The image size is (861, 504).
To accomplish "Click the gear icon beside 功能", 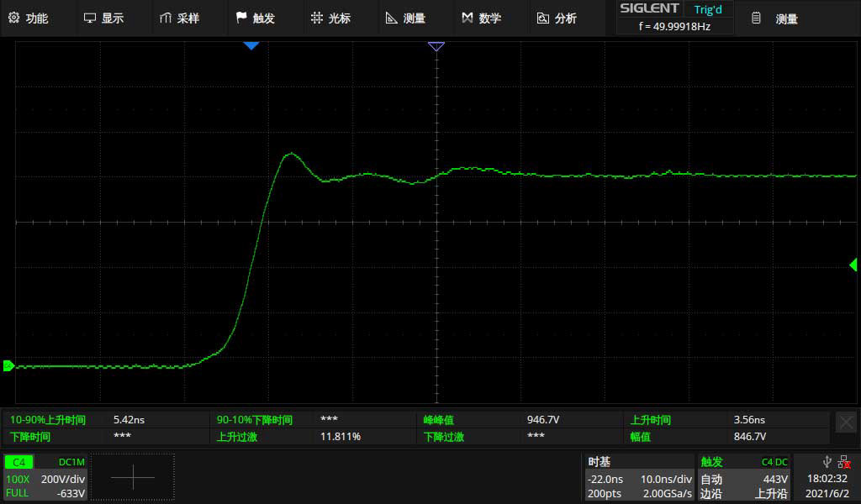I will 13,18.
